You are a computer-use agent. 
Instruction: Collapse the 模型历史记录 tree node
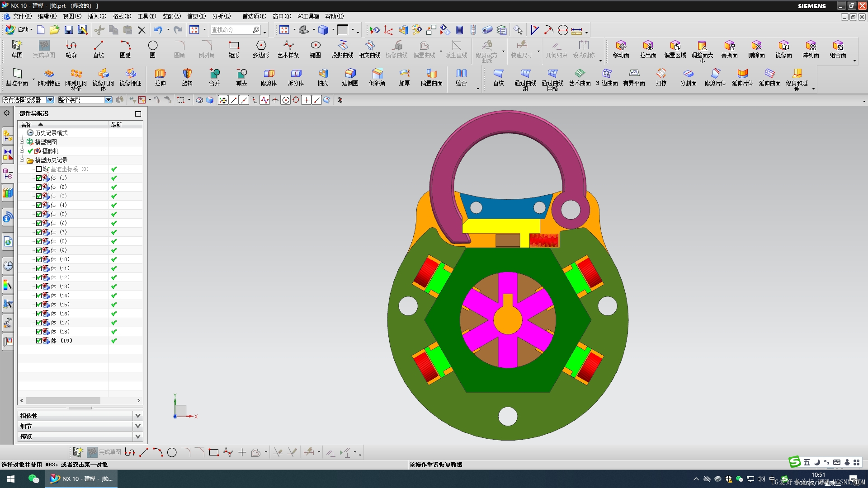pos(22,160)
